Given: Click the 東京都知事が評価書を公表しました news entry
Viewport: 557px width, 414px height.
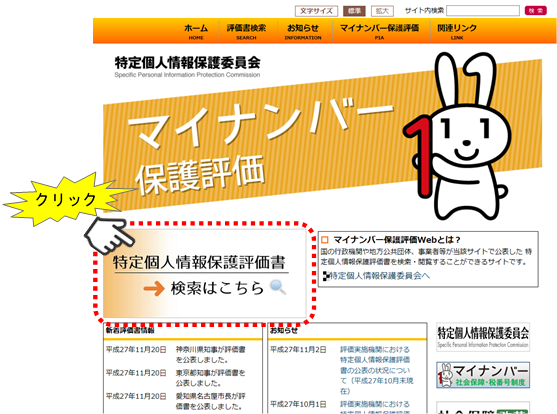Looking at the screenshot, I should [x=210, y=378].
